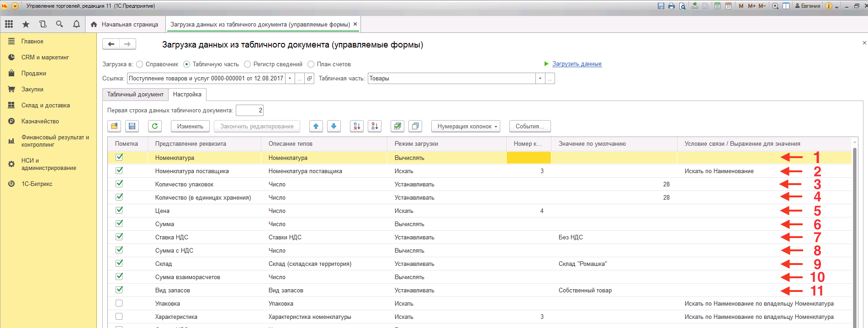Click the floppy disk save settings icon
Image resolution: width=868 pixels, height=328 pixels.
tap(132, 126)
